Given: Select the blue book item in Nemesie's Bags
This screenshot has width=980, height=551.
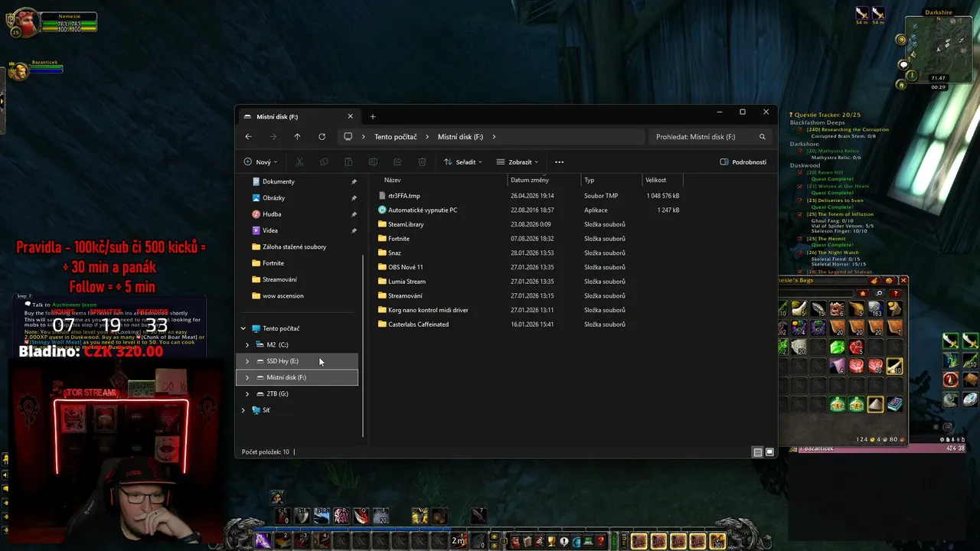Looking at the screenshot, I should [x=894, y=404].
